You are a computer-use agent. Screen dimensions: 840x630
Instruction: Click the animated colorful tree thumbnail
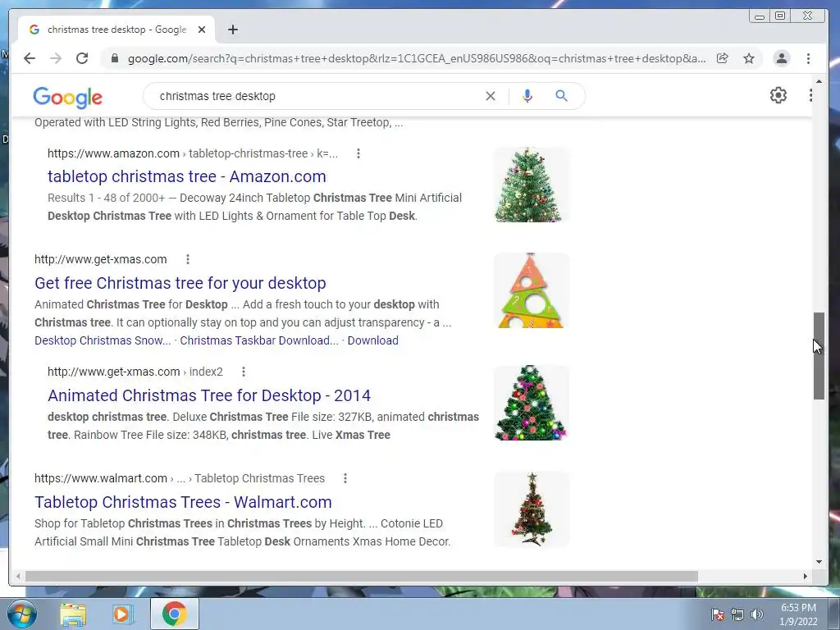click(531, 403)
